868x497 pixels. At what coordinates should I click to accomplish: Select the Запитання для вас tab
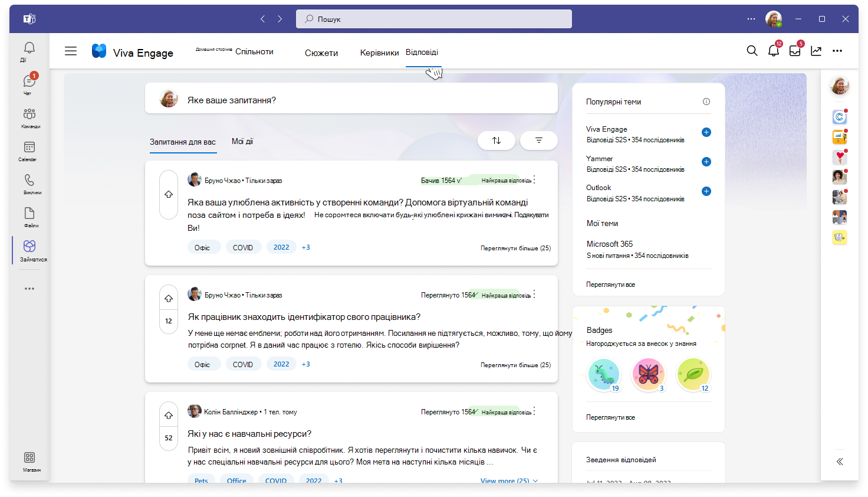coord(183,142)
